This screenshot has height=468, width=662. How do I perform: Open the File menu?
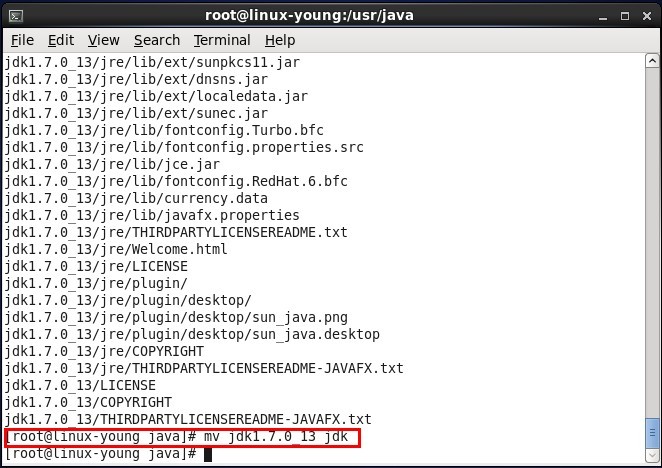tap(22, 40)
